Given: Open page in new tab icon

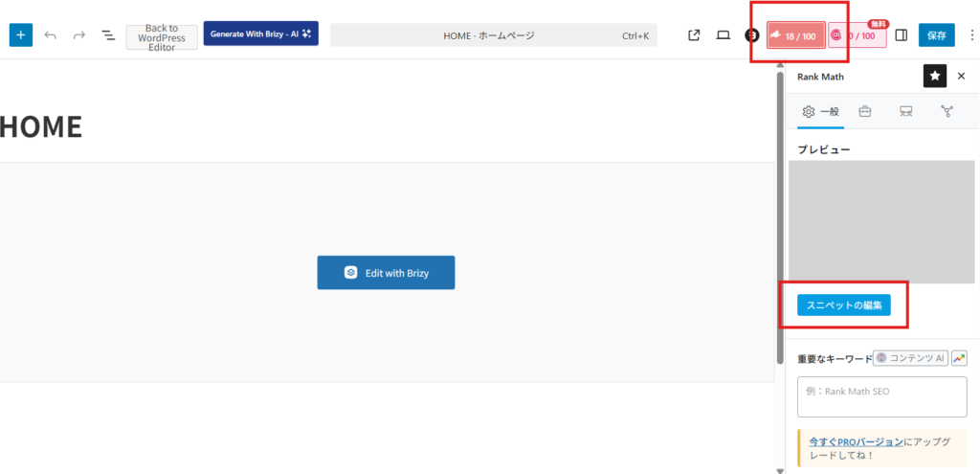Looking at the screenshot, I should (695, 35).
